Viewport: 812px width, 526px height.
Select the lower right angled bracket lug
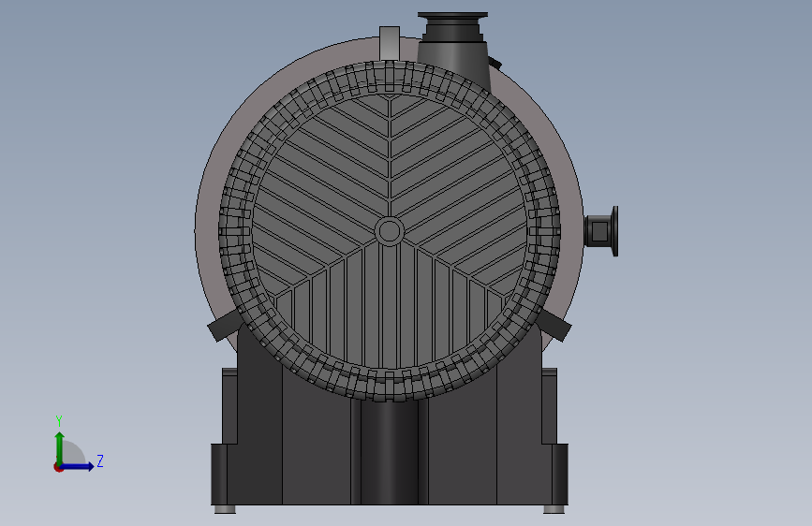tap(554, 325)
